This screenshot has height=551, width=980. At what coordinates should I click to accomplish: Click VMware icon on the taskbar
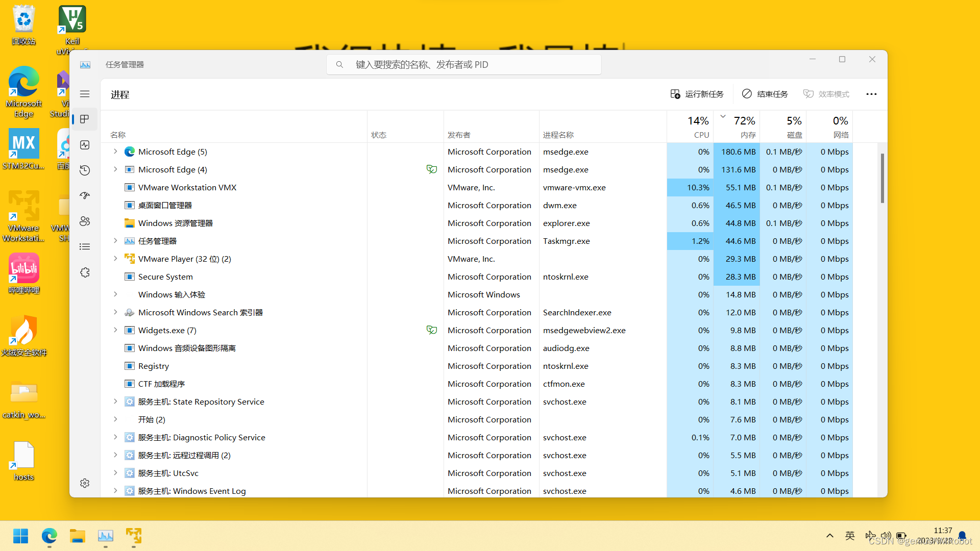point(134,536)
